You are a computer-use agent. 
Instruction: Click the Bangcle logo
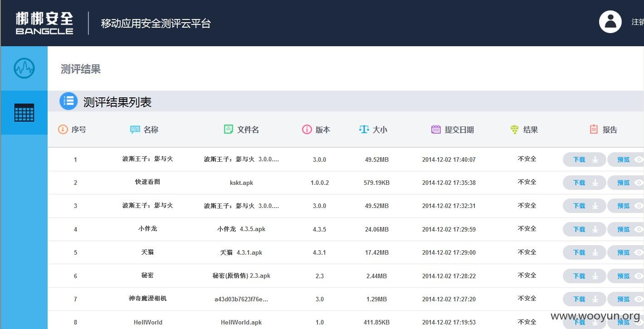44,23
